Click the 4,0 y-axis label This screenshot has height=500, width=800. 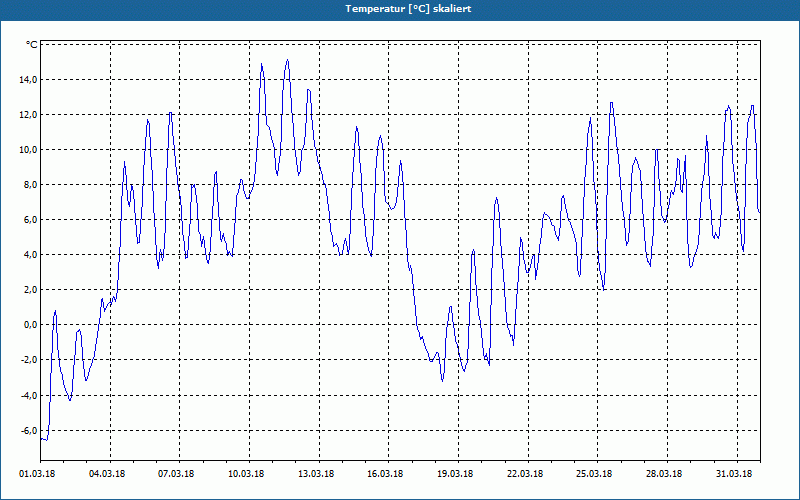pyautogui.click(x=30, y=255)
